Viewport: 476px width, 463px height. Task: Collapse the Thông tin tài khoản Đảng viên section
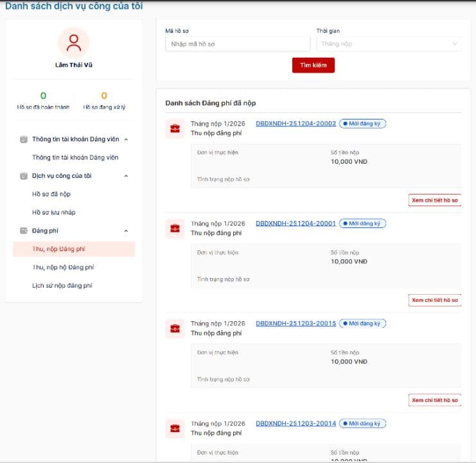127,139
